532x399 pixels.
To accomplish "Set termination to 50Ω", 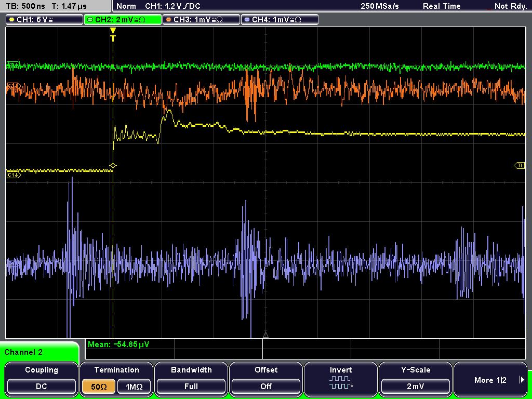I will 99,387.
